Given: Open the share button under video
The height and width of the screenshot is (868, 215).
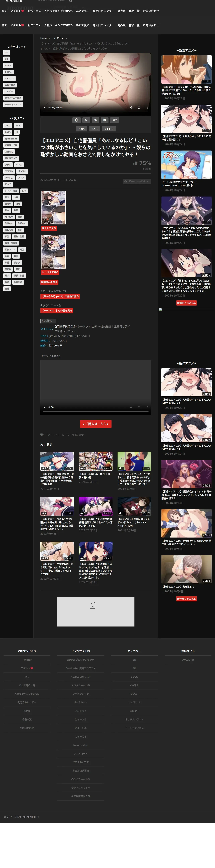Looking at the screenshot, I should (95, 120).
